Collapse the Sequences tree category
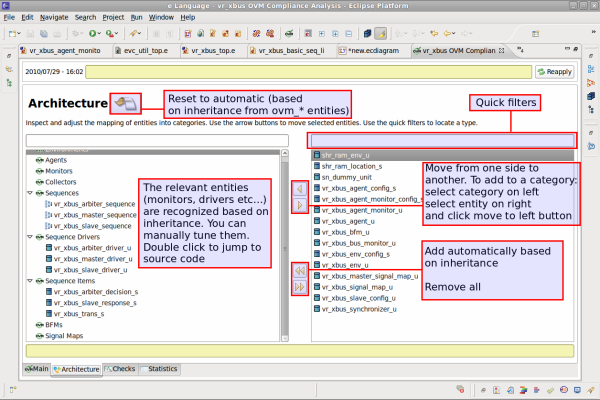Viewport: 600px width, 400px height. pyautogui.click(x=30, y=193)
